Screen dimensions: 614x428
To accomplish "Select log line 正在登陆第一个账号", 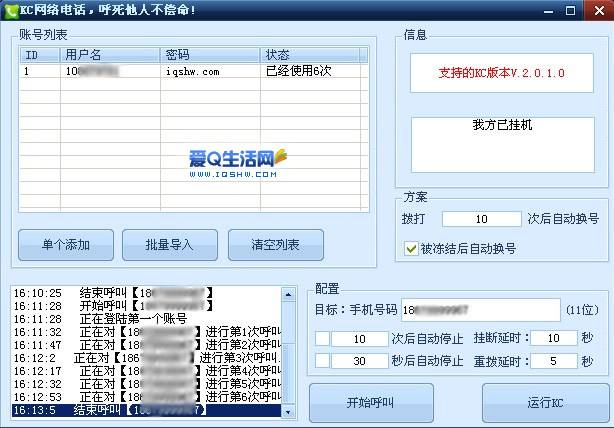I will [x=146, y=319].
